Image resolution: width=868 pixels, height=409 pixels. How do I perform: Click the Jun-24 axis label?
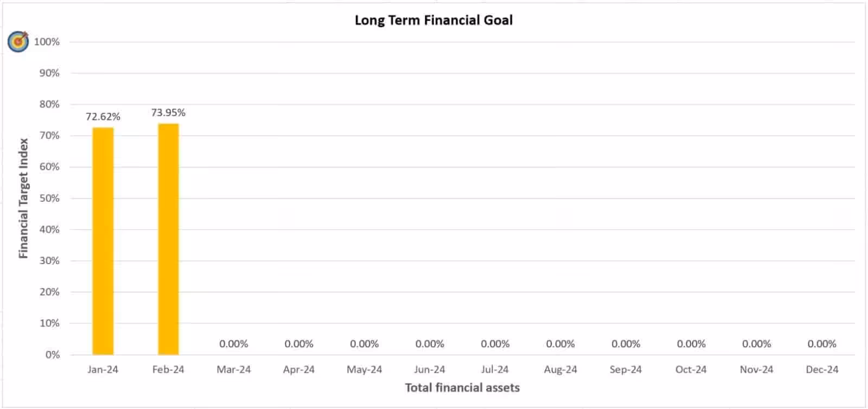click(x=430, y=369)
